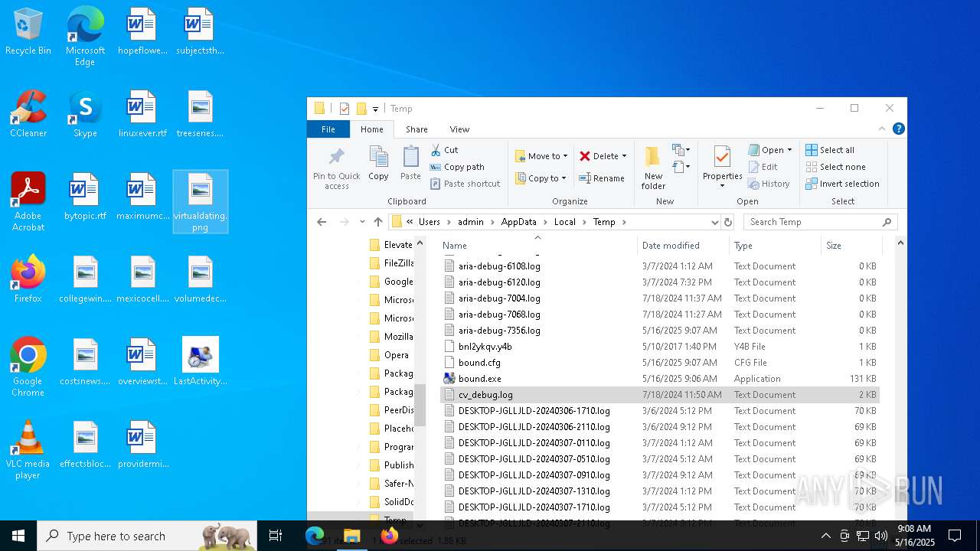
Task: Show file History from the ribbon
Action: (x=769, y=184)
